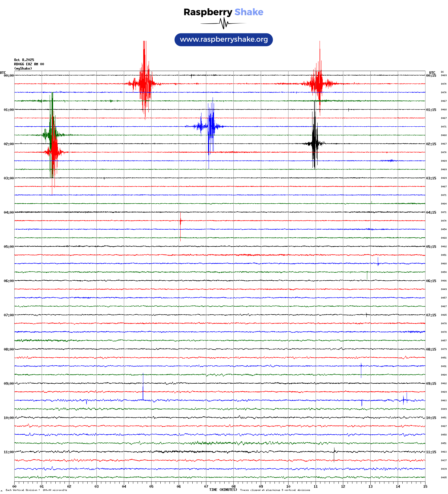Click the 06:15 label on right axis

coord(431,281)
